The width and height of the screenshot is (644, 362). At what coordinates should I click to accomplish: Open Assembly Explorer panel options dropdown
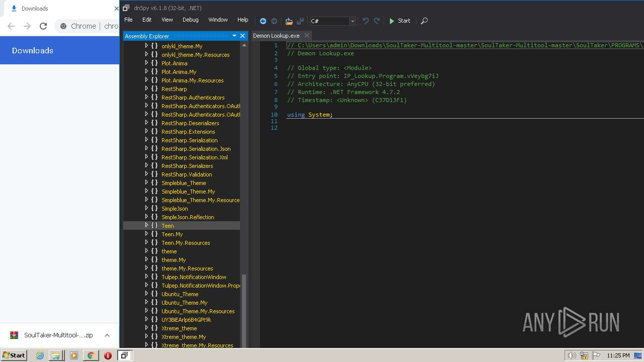point(234,36)
